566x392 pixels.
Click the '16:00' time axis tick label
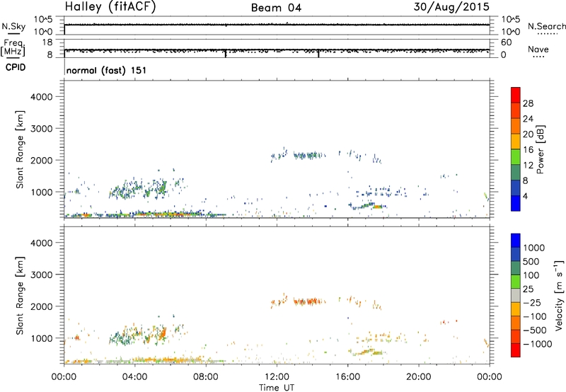(x=347, y=376)
